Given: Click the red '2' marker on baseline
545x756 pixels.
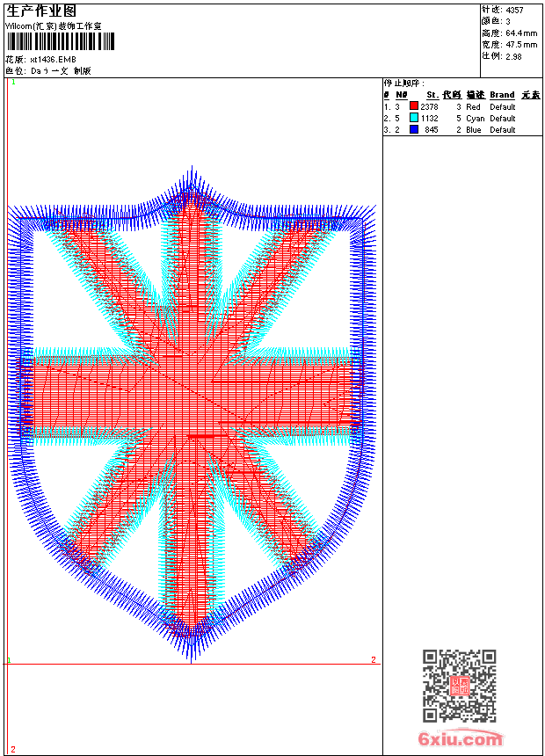Looking at the screenshot, I should (x=374, y=659).
